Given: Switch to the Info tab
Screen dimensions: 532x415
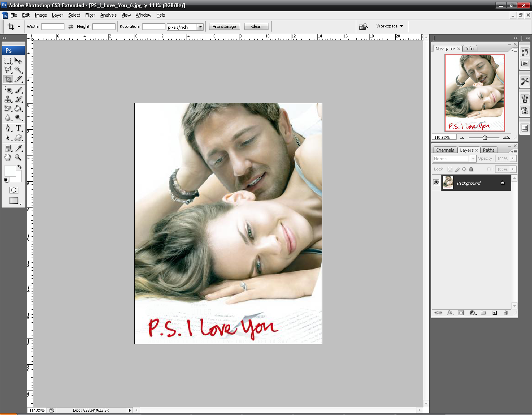Looking at the screenshot, I should tap(469, 49).
